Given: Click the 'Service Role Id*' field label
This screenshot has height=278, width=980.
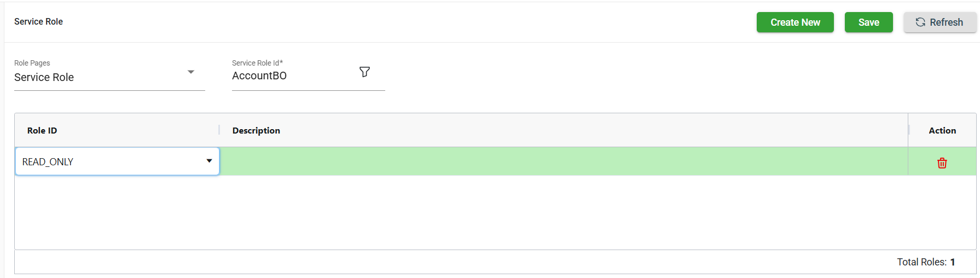Looking at the screenshot, I should coord(257,63).
